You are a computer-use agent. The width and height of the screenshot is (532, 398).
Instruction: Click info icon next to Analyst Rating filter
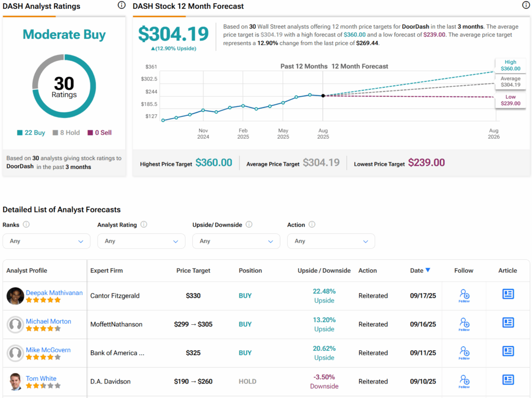(144, 224)
